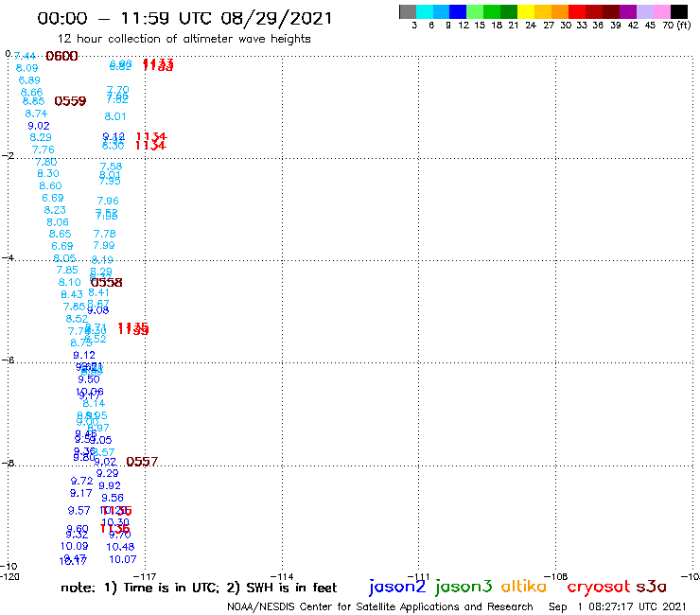Image resolution: width=700 pixels, height=615 pixels.
Task: Click the '-10' latitude axis label
Action: 9,567
